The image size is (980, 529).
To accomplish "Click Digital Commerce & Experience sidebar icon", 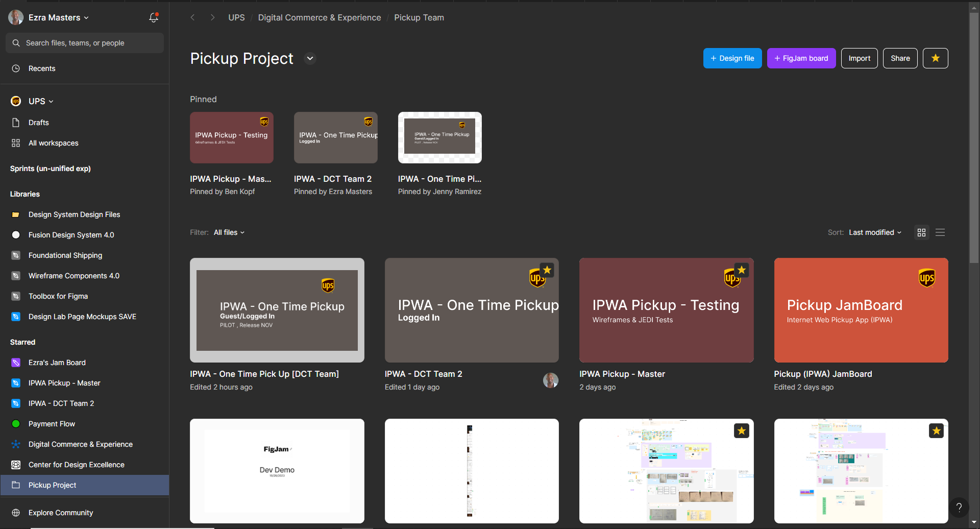I will tap(16, 444).
